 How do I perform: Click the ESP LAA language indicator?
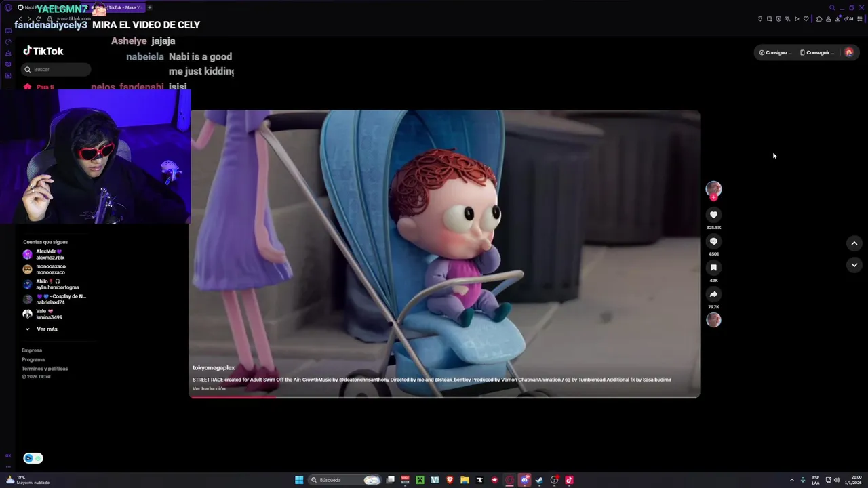pos(816,480)
